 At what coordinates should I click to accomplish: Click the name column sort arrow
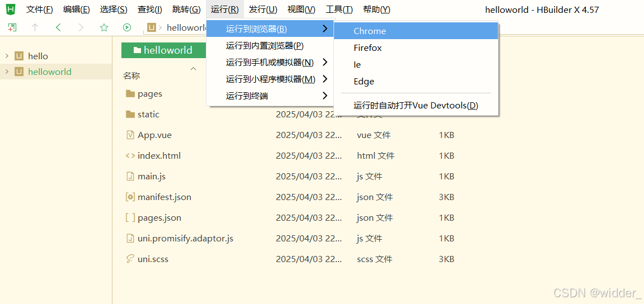point(194,68)
